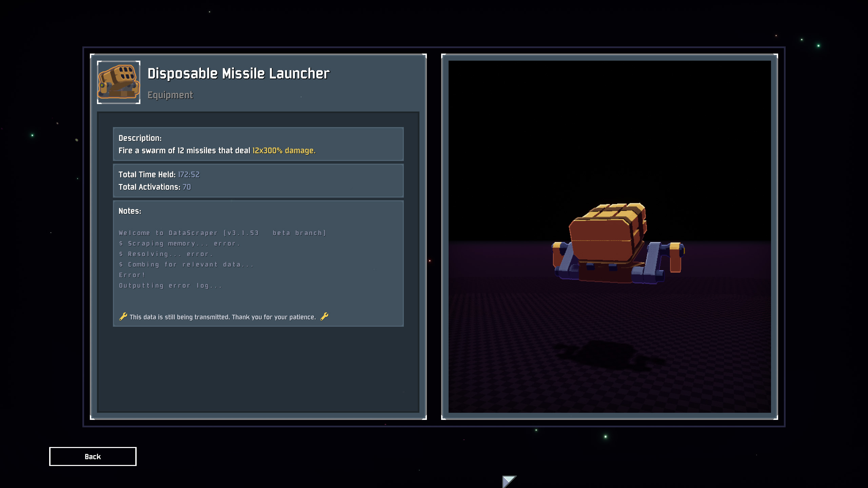The height and width of the screenshot is (488, 868).
Task: Click the Equipment category label
Action: click(x=170, y=95)
